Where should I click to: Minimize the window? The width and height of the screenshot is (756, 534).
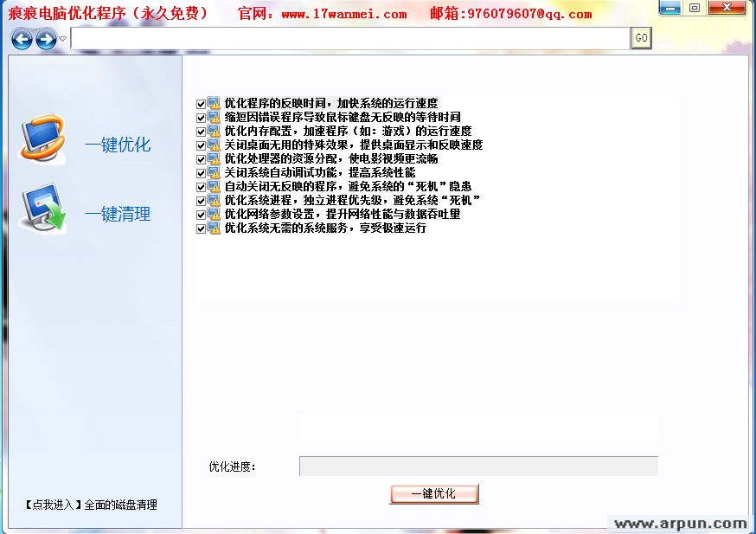coord(670,8)
